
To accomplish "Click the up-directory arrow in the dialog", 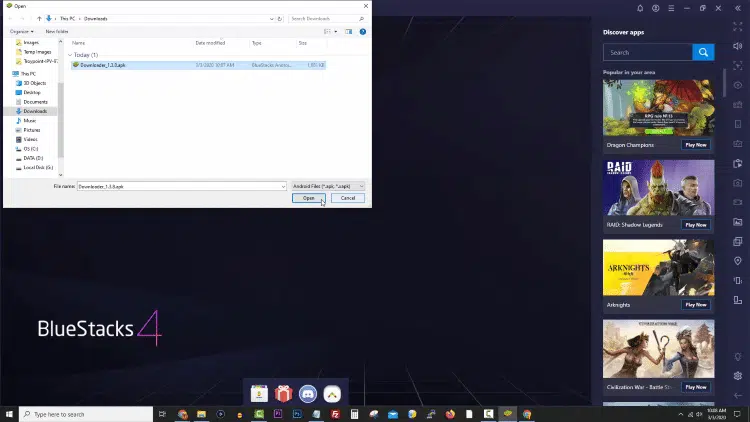I will [39, 19].
